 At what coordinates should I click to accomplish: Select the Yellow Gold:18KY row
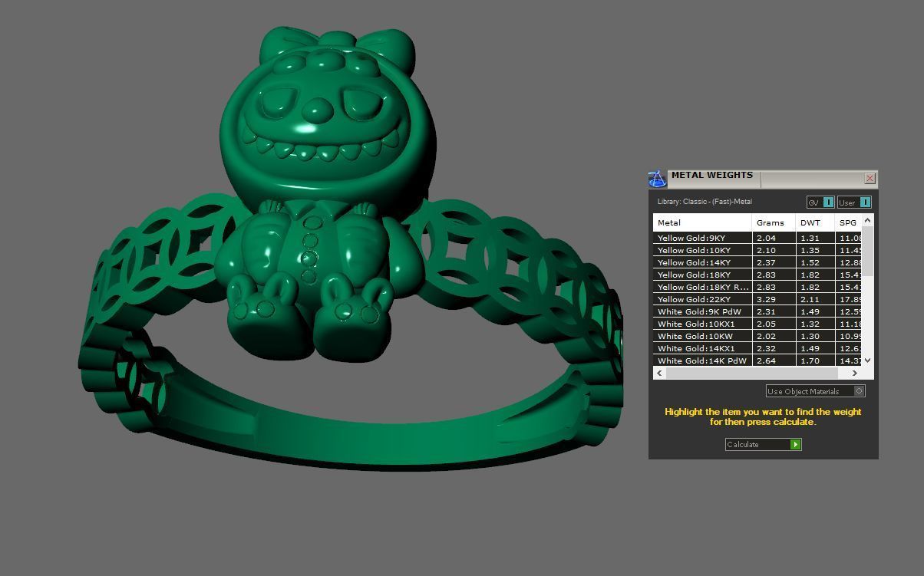[757, 275]
